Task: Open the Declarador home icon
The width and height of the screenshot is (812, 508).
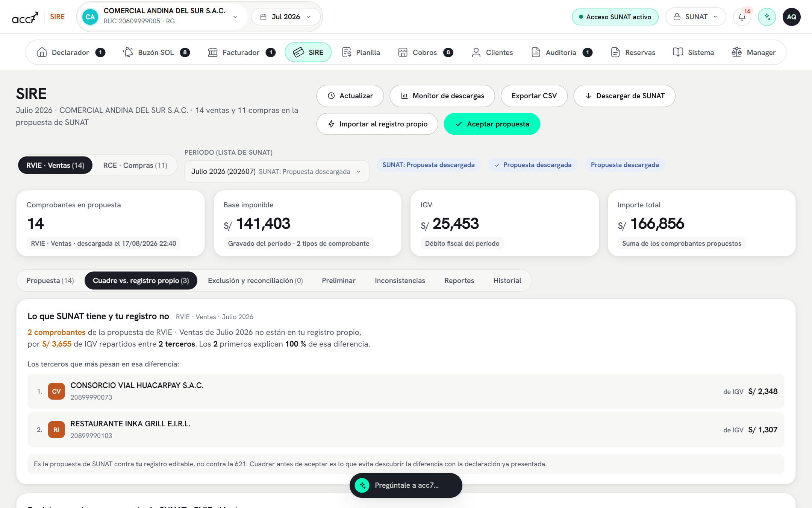Action: pyautogui.click(x=42, y=52)
